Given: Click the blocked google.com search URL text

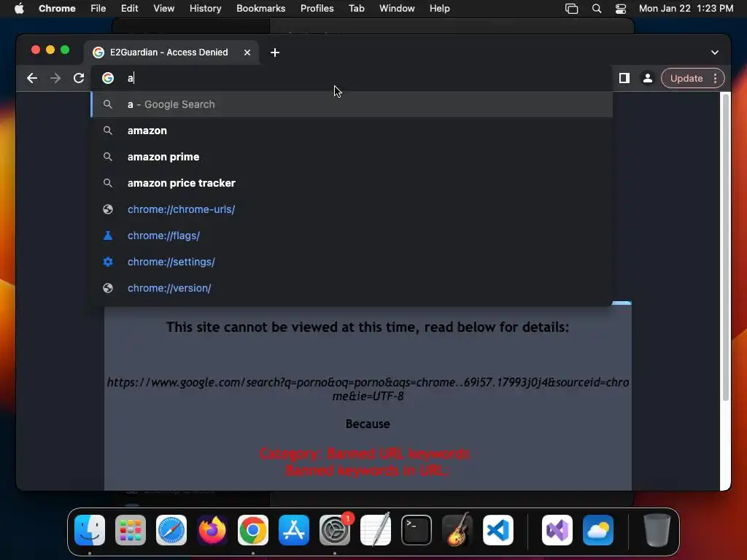Looking at the screenshot, I should pos(368,389).
